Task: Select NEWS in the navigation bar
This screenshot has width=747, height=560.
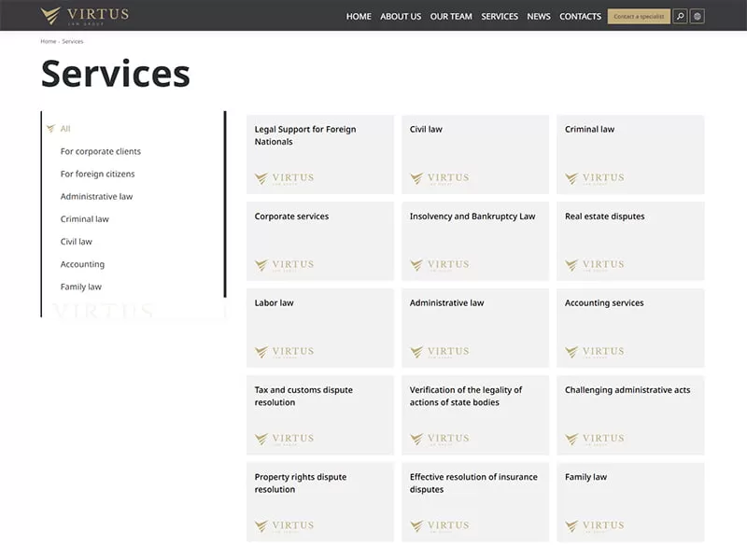Action: 538,16
